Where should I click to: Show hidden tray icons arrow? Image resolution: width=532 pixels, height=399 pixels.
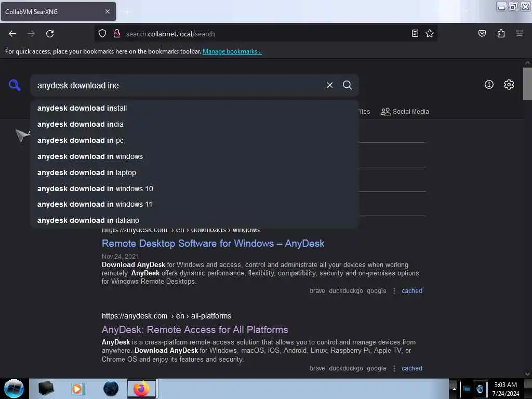point(454,389)
